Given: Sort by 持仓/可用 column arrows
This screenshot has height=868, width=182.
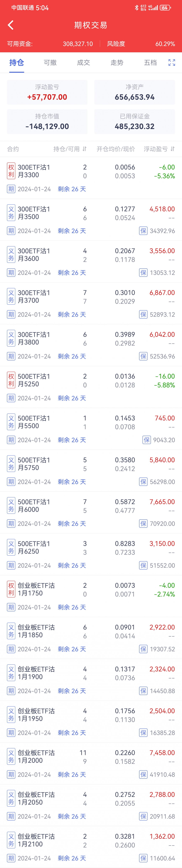Looking at the screenshot, I should click(x=84, y=149).
